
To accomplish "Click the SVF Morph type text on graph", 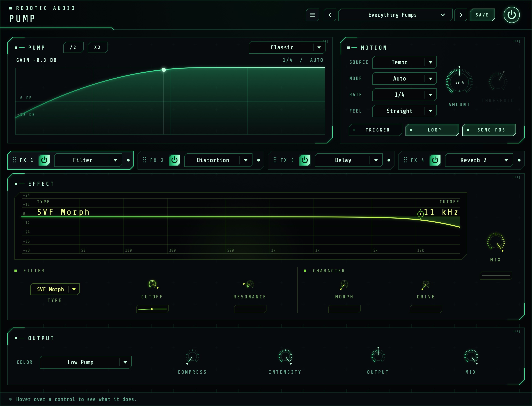I will pos(63,212).
